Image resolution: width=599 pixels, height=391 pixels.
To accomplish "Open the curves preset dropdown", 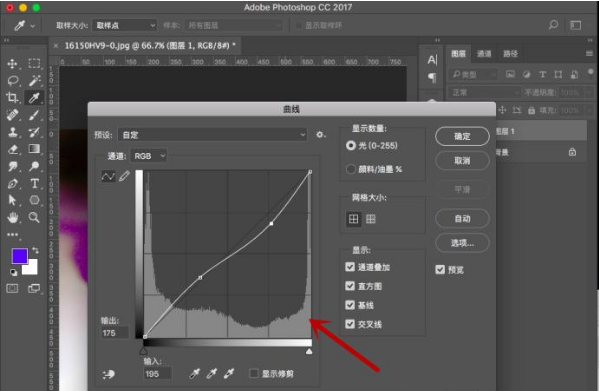I will 212,135.
